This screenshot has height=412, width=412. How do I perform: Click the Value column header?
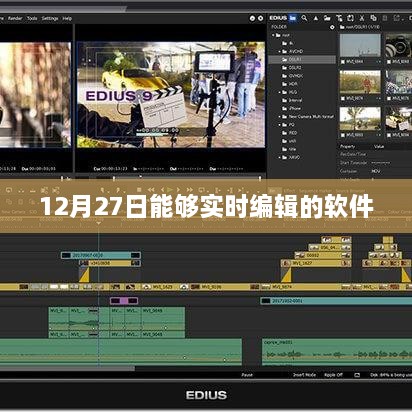point(379,146)
